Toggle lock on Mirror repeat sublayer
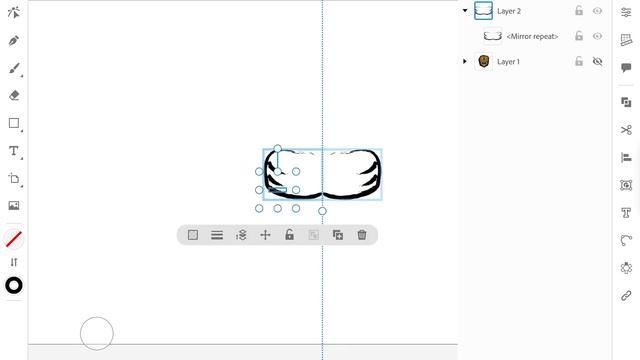This screenshot has height=360, width=640. click(579, 36)
